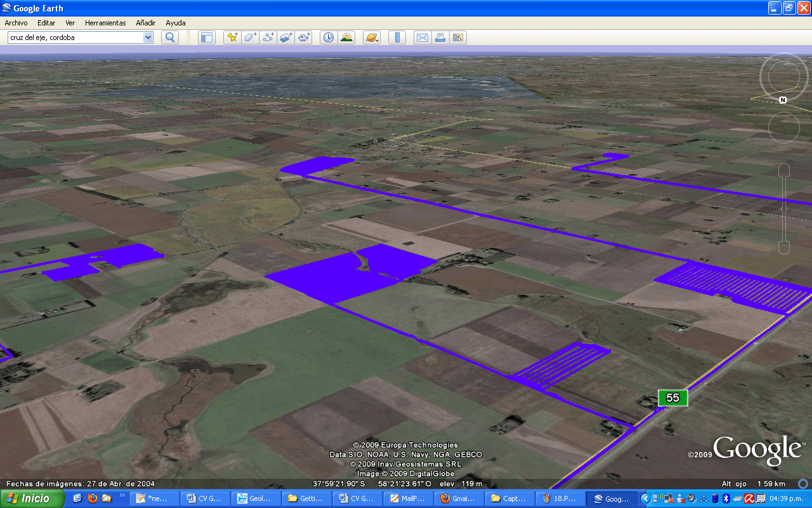The width and height of the screenshot is (812, 508).
Task: Open the planet switcher dropdown
Action: [x=372, y=37]
